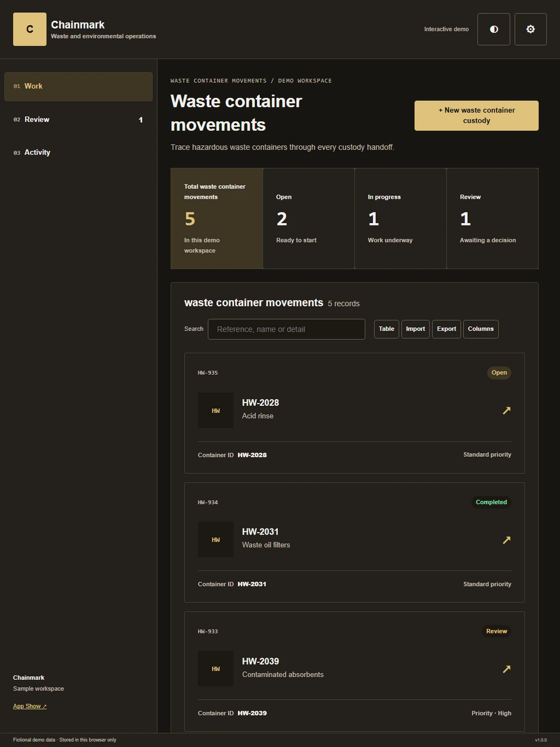Click the HW thumbnail beside HW-2031

pyautogui.click(x=216, y=540)
